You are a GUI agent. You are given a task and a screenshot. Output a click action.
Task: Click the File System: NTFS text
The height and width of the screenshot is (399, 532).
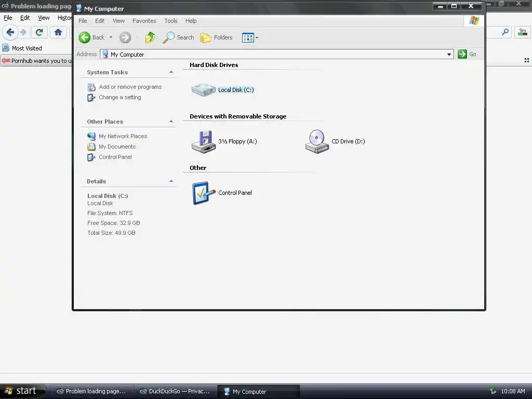coord(110,213)
